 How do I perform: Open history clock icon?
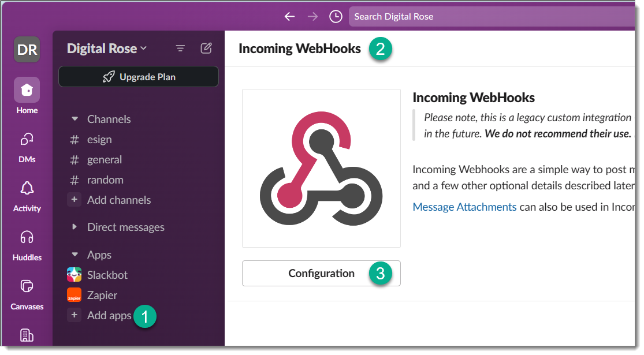click(x=336, y=17)
